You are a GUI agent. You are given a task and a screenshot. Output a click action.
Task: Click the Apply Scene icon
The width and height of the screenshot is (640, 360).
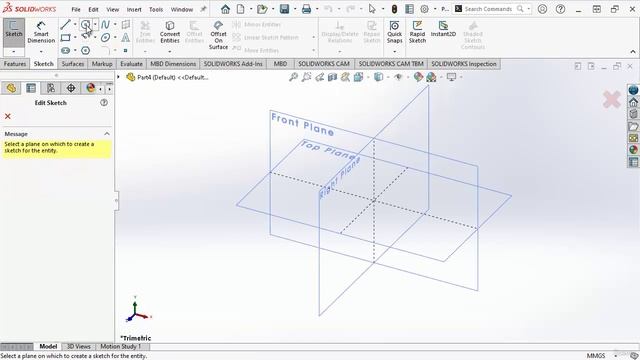(x=431, y=77)
